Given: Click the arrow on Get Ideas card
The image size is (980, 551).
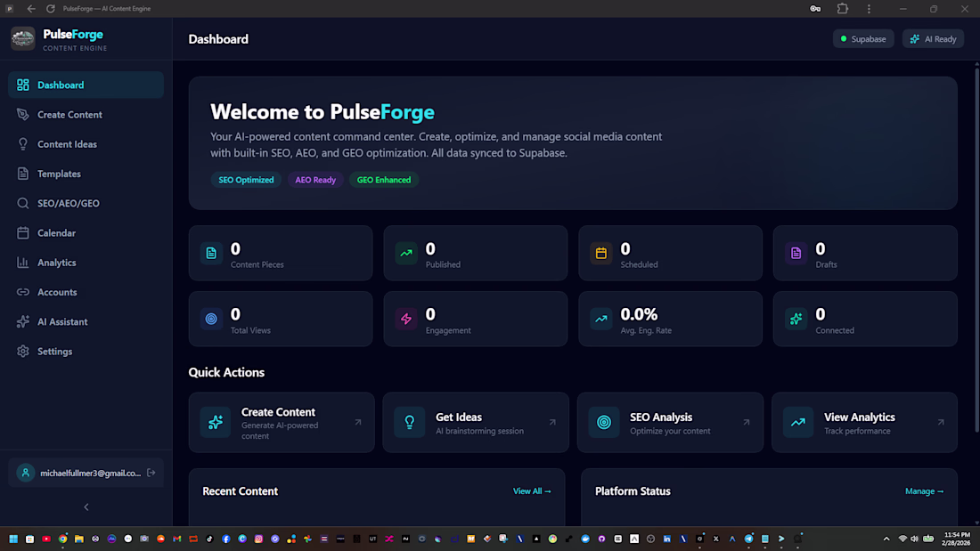Looking at the screenshot, I should tap(552, 422).
